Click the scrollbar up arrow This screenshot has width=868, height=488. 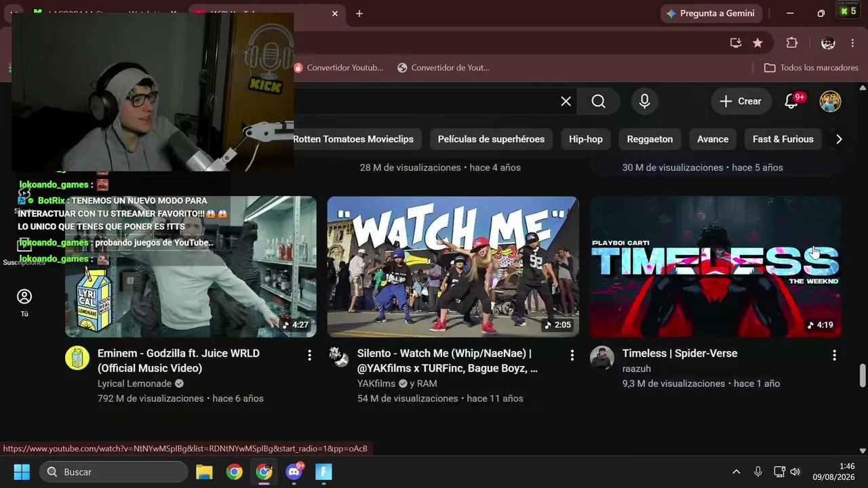(863, 87)
